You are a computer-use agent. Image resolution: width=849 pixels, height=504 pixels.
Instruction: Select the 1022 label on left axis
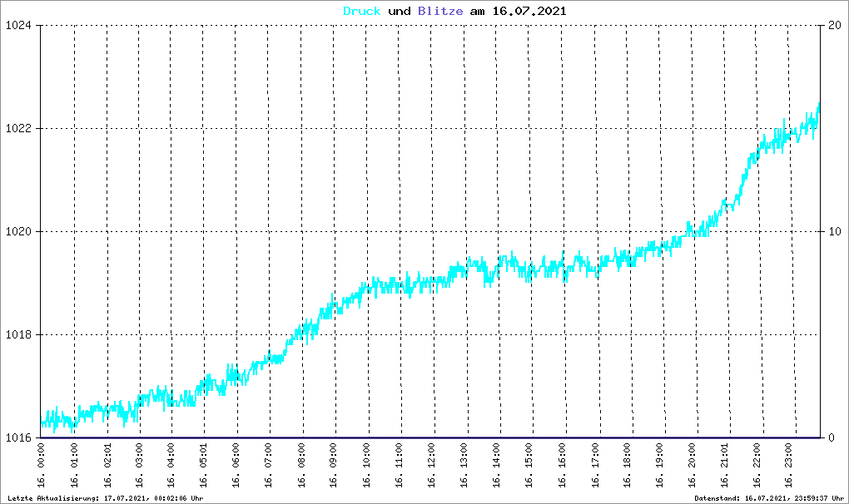click(17, 128)
